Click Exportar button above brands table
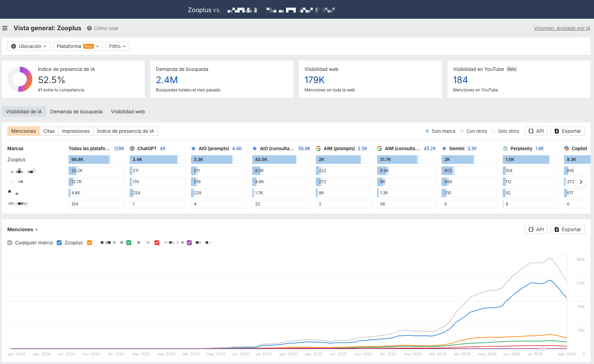The image size is (594, 364). [568, 131]
